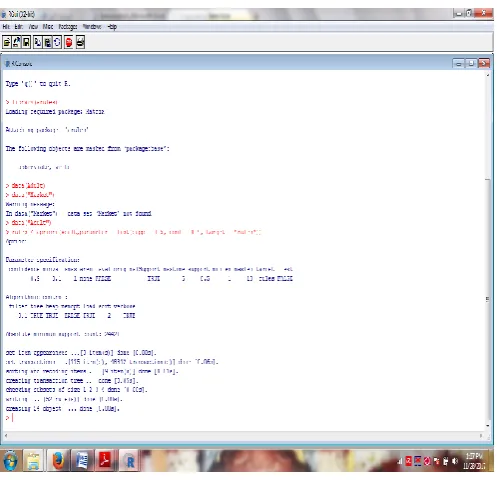
Task: Click 'creating transaction tree' output line
Action: click(x=72, y=380)
